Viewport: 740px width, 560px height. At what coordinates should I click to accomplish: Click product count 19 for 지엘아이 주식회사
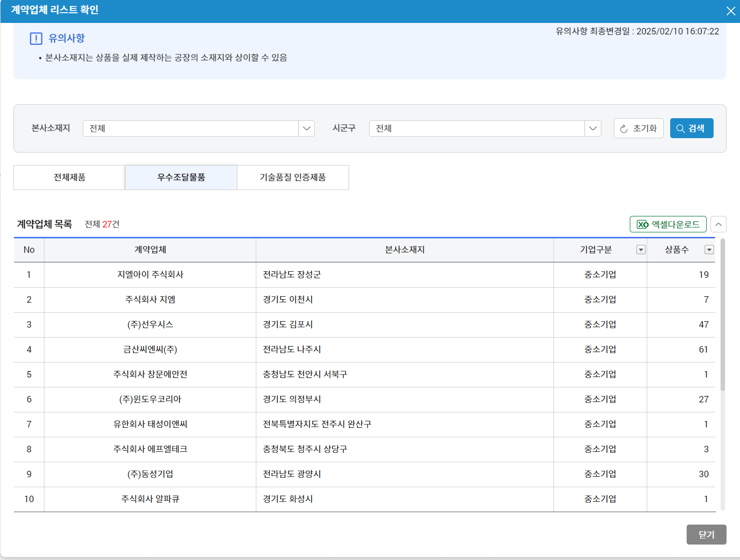point(704,275)
